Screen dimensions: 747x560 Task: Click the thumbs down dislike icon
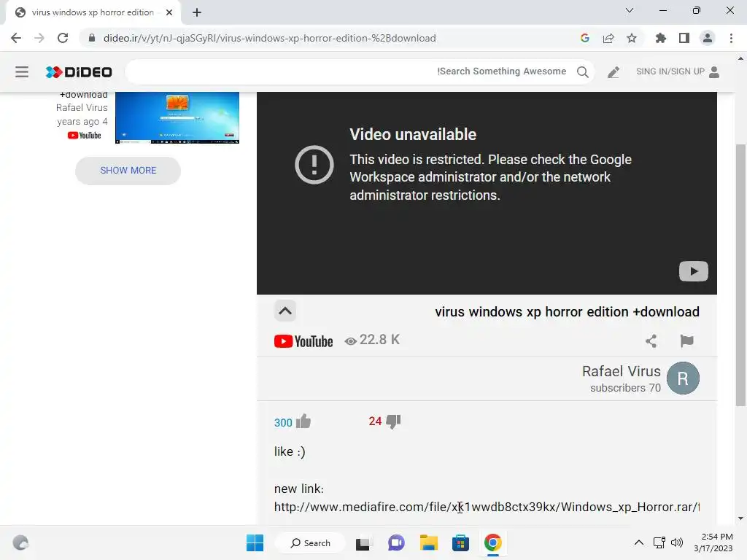pyautogui.click(x=393, y=421)
